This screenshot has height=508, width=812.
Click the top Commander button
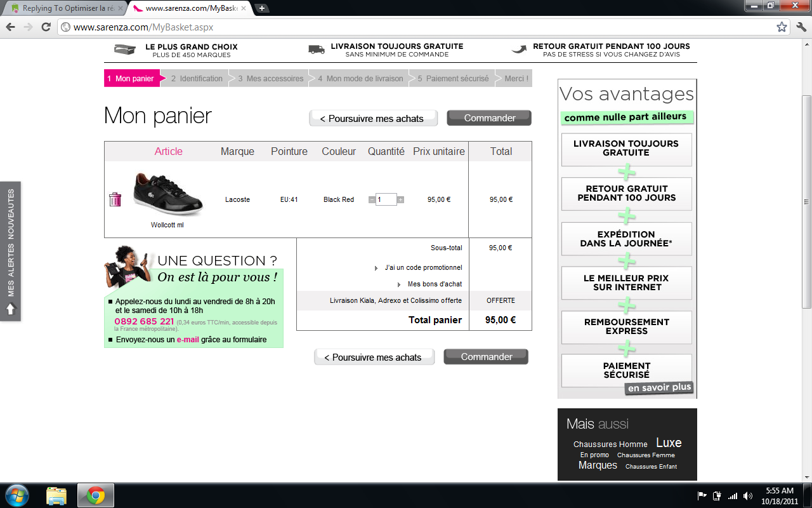point(489,118)
